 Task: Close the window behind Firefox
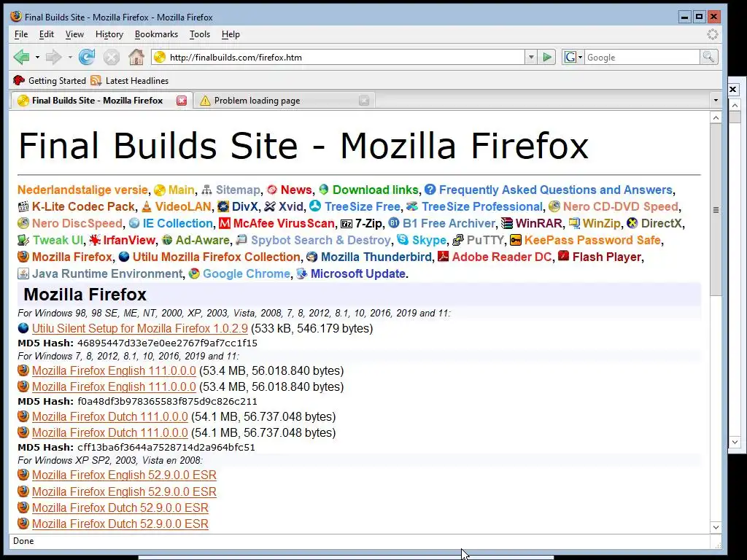tap(733, 89)
